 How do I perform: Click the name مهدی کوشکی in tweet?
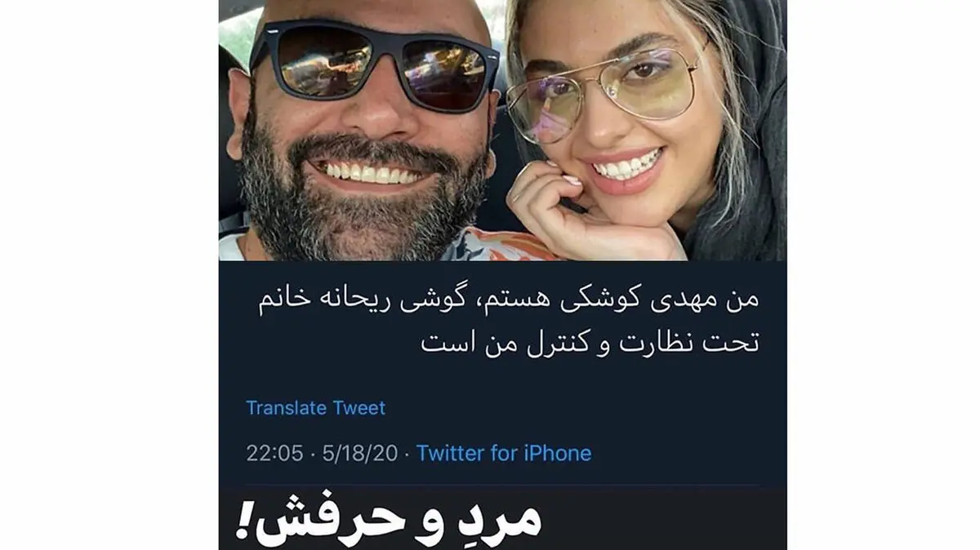[653, 299]
